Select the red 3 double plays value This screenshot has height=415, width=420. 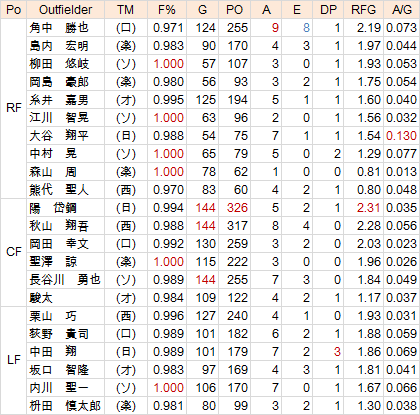pyautogui.click(x=337, y=352)
